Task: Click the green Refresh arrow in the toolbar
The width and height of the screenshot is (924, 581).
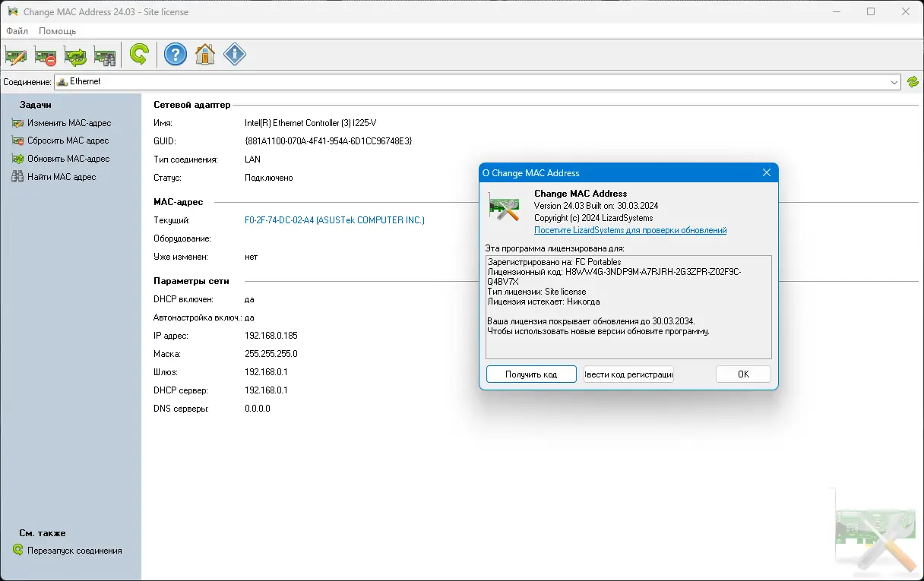Action: (139, 55)
